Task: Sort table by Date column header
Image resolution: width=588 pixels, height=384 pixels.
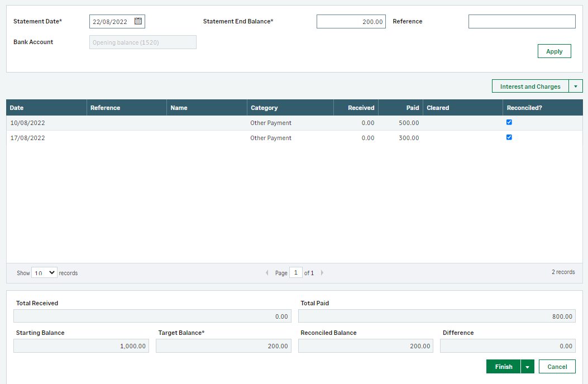Action: (17, 108)
